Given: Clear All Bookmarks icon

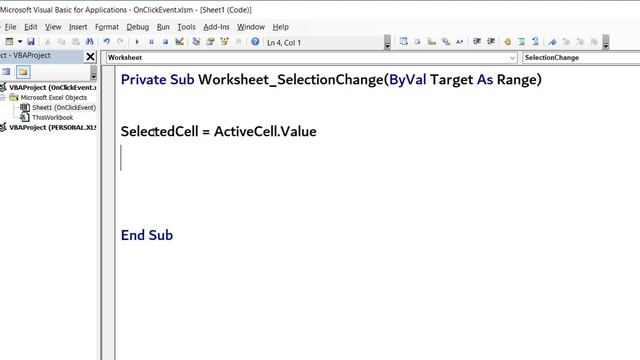Looking at the screenshot, I should coord(594,42).
